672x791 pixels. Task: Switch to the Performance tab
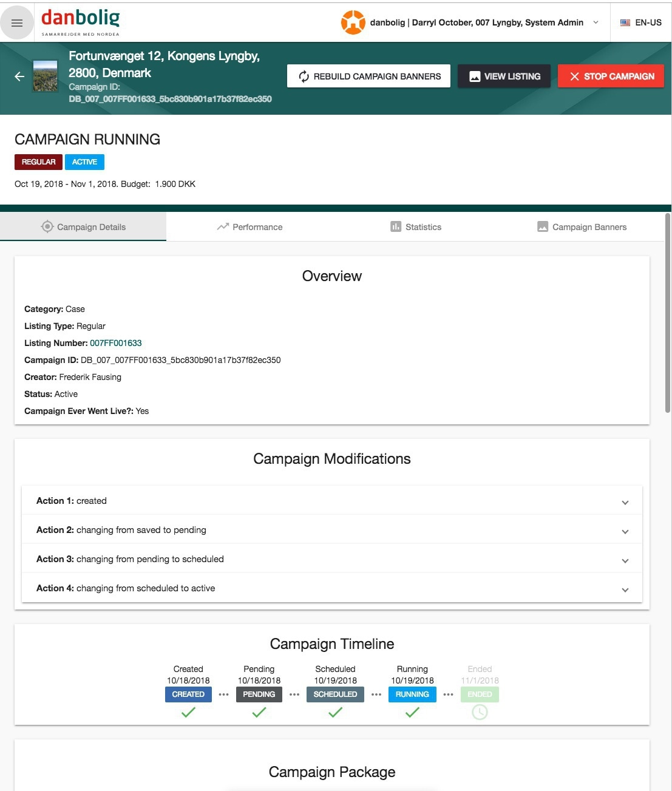tap(249, 227)
